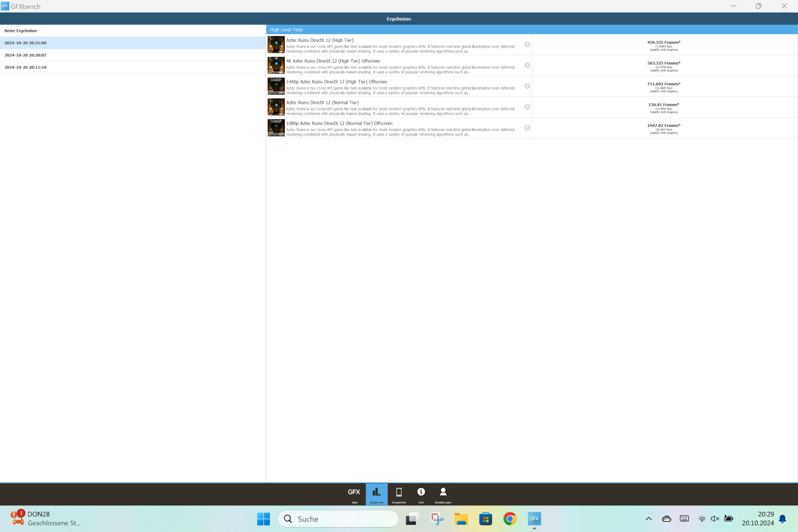Open Microsoft Store from the taskbar

[x=486, y=519]
